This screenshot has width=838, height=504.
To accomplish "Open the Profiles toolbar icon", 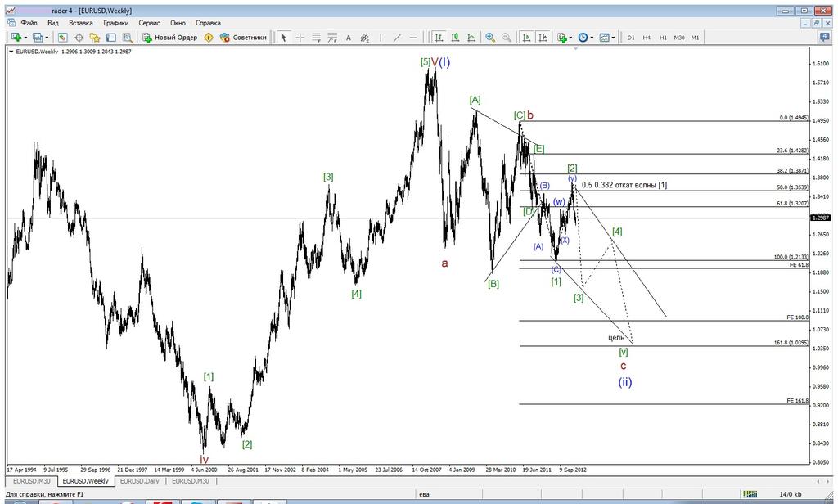I will coord(38,38).
